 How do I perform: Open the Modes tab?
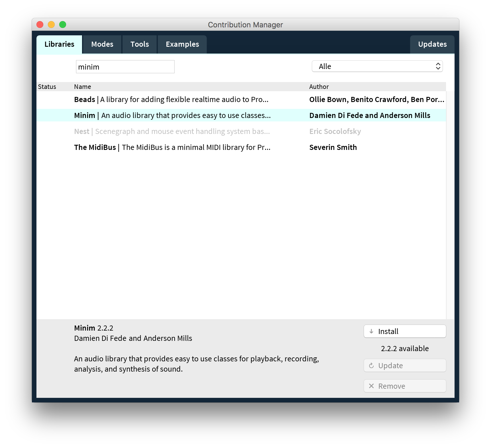coord(102,44)
